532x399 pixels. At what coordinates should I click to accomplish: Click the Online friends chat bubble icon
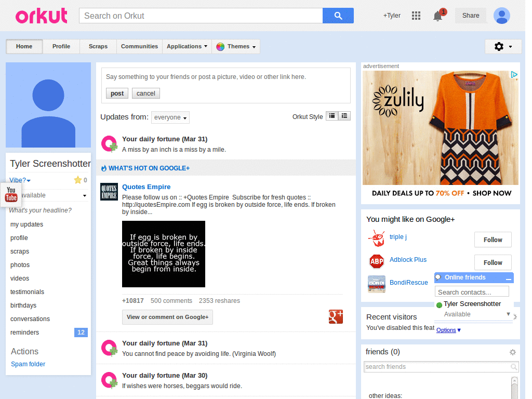point(438,277)
